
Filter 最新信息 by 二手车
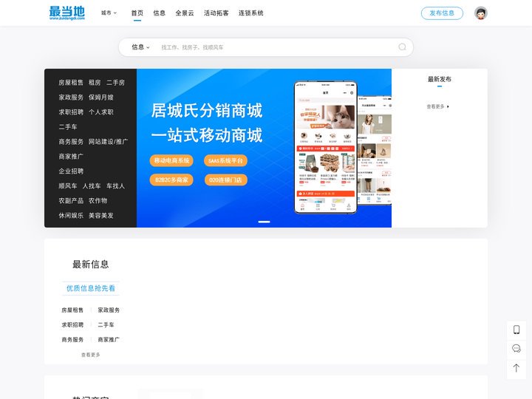tap(106, 324)
